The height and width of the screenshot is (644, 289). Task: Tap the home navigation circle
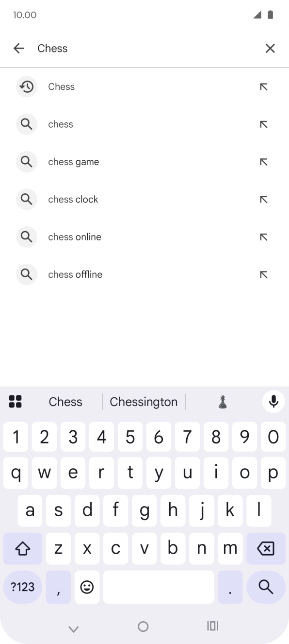pos(143,627)
